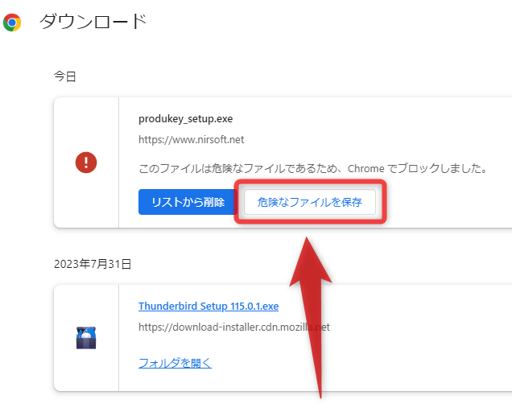
Task: Click the フォルダを開く link
Action: (175, 363)
